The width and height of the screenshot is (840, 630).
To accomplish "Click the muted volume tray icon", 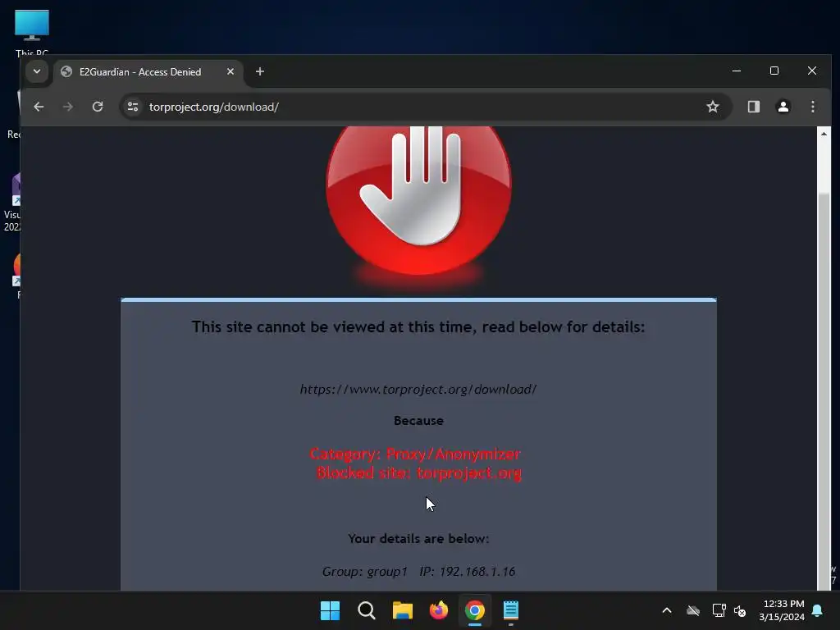I will 741,610.
